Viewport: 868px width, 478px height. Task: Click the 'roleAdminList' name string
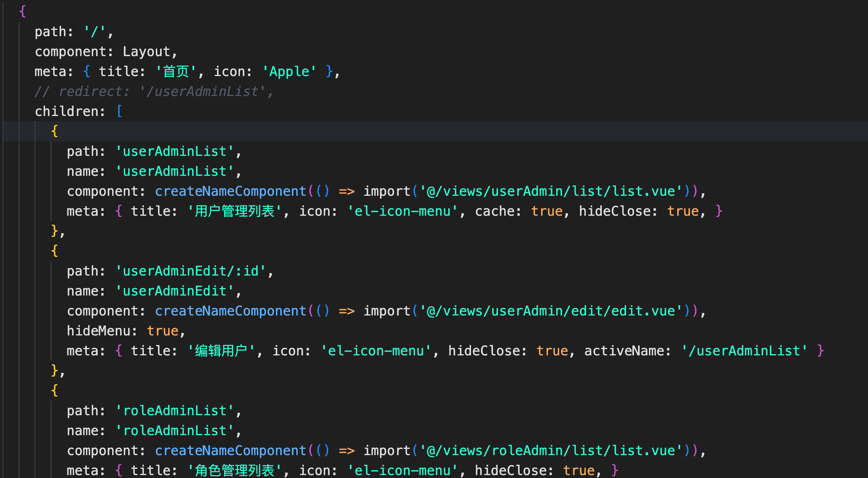[x=175, y=431]
